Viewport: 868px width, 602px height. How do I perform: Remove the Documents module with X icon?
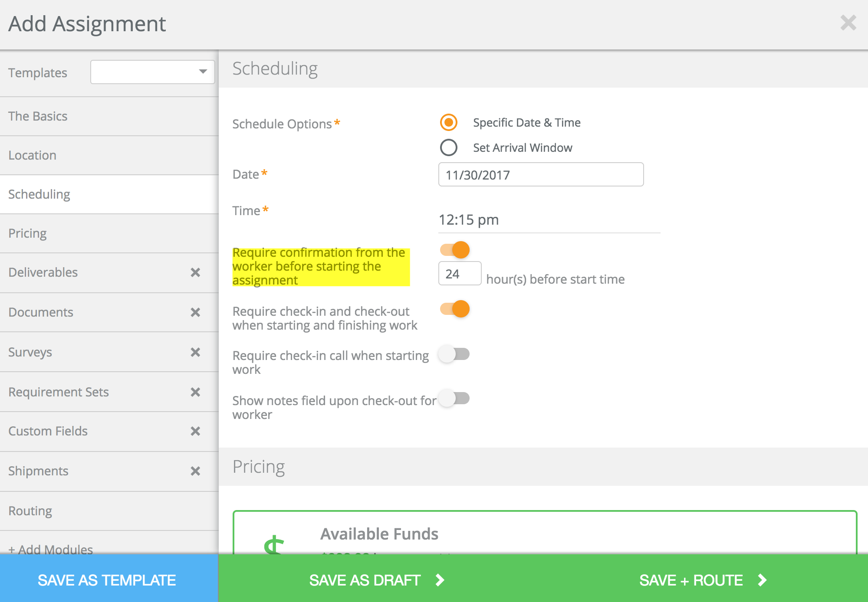(195, 312)
